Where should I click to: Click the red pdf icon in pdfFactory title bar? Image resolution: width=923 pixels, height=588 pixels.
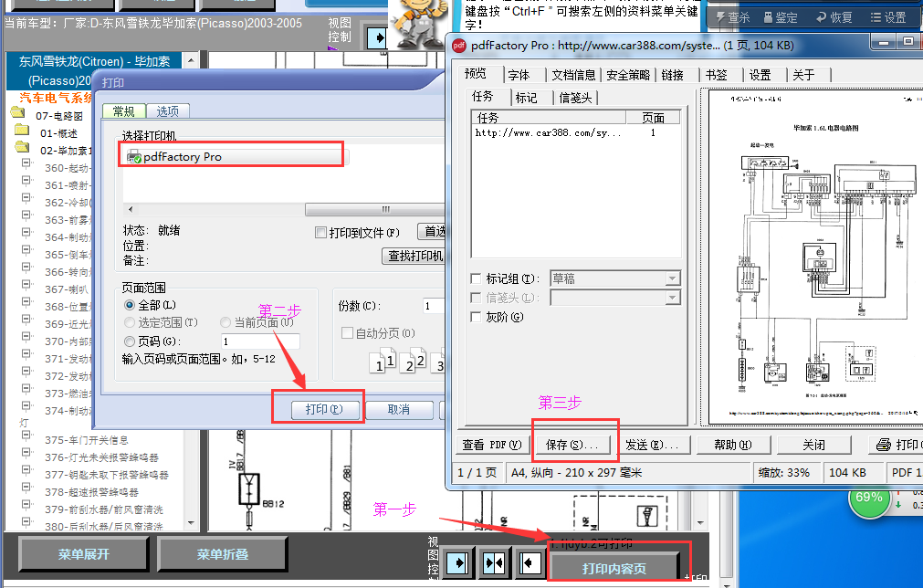pos(459,46)
